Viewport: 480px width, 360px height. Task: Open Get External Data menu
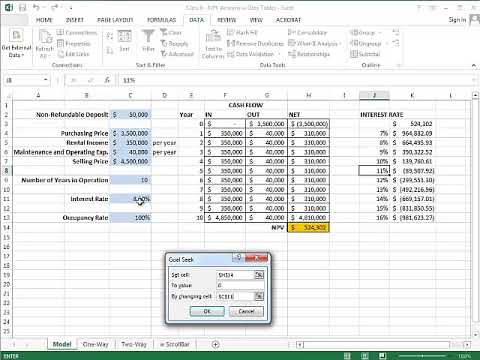click(16, 43)
